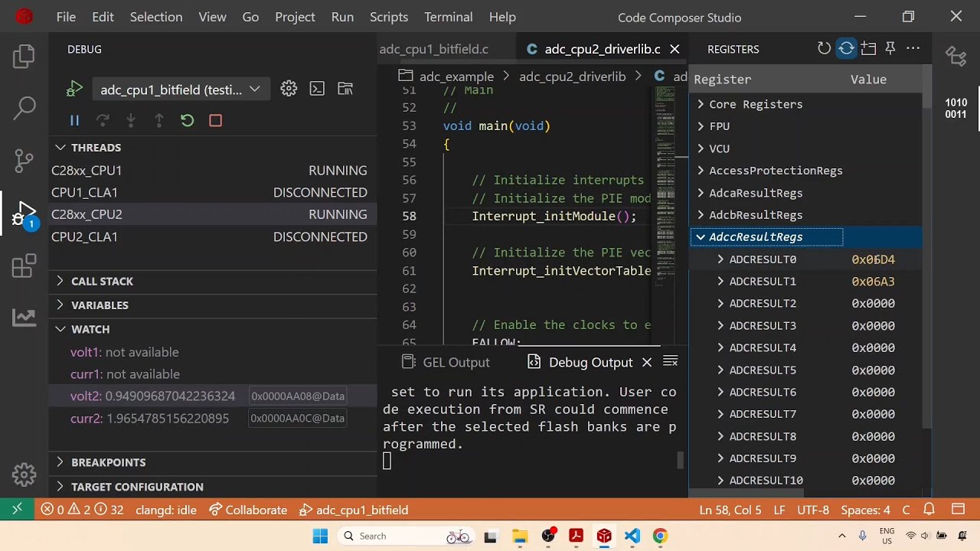Open launch.json with the debug gear icon
This screenshot has height=551, width=980.
pos(289,89)
